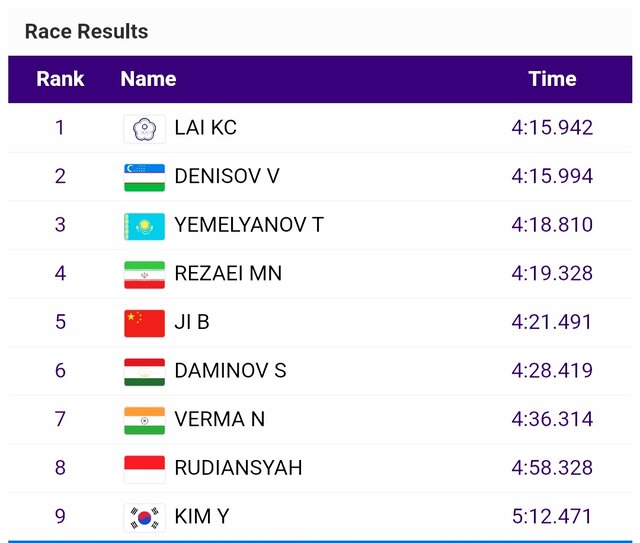This screenshot has height=543, width=640.
Task: Select the REZAEI MN name
Action: click(228, 274)
